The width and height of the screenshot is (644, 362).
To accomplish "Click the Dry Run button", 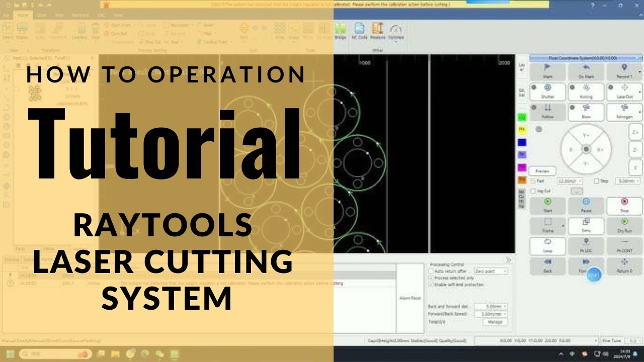I will [x=624, y=225].
